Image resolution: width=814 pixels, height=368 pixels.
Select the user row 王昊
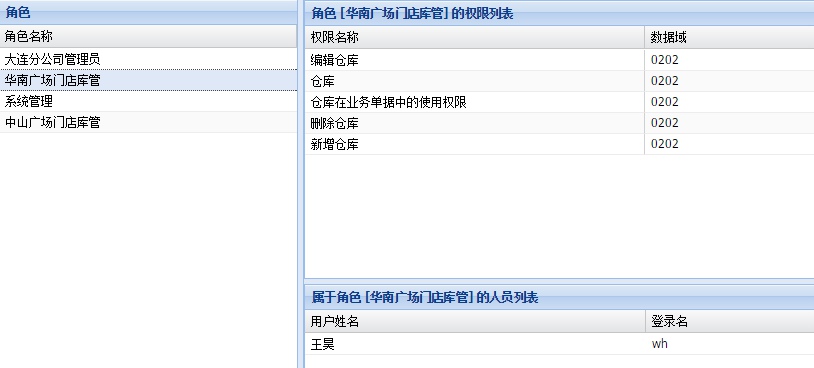click(x=560, y=344)
